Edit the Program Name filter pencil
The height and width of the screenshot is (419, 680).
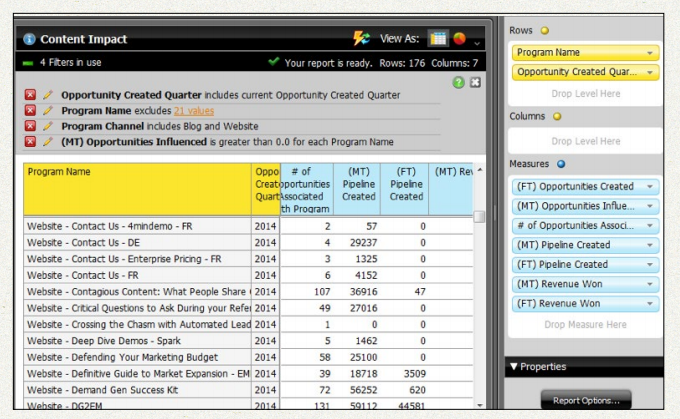[47, 111]
